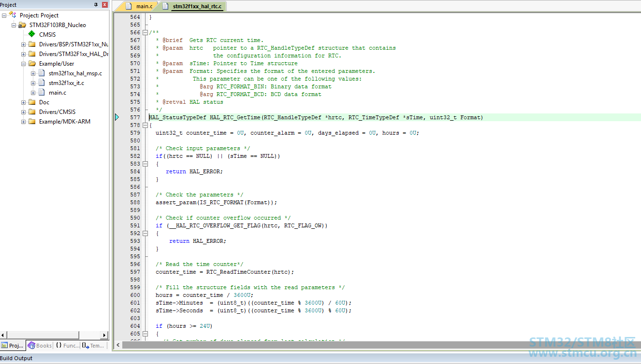Click the current line arrow marker at line 577
This screenshot has width=641, height=364.
click(x=117, y=117)
